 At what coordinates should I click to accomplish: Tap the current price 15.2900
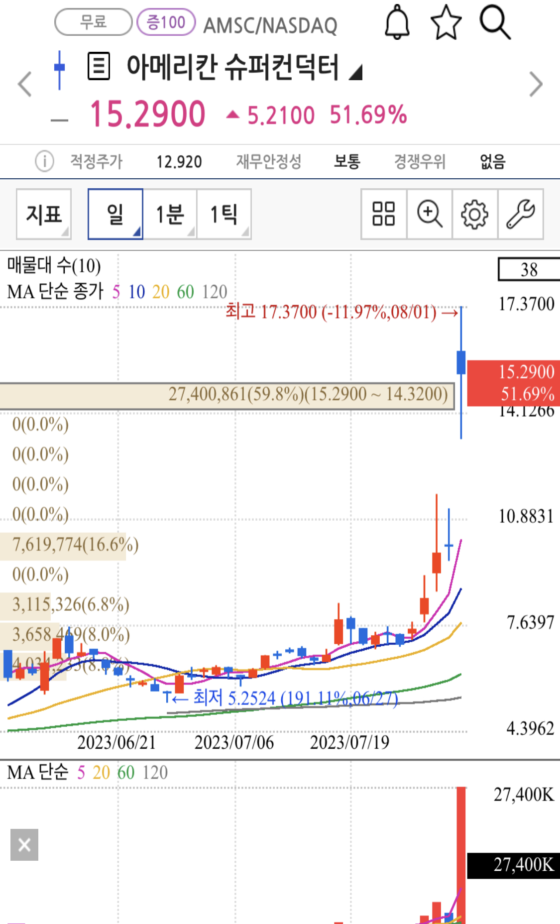pos(147,114)
